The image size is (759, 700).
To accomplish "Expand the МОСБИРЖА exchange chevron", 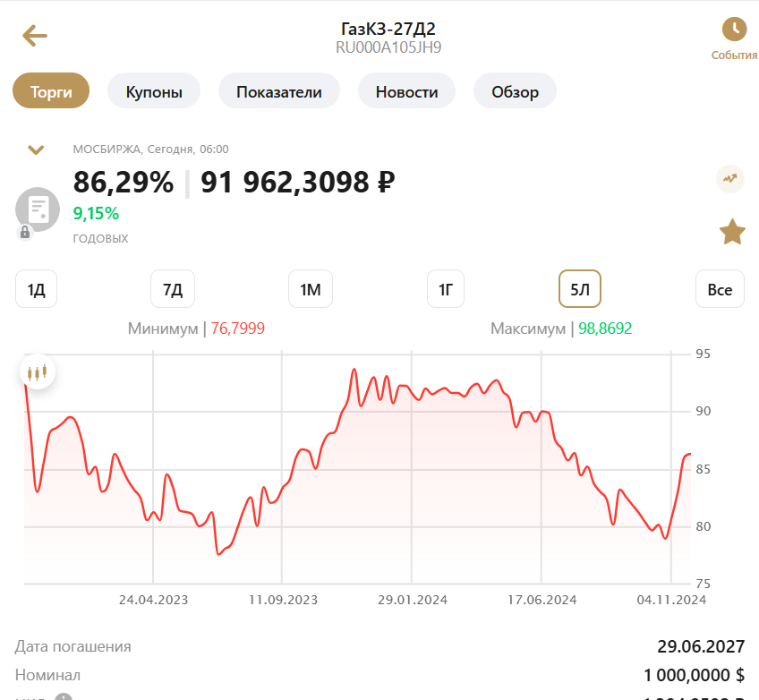I will 36,150.
